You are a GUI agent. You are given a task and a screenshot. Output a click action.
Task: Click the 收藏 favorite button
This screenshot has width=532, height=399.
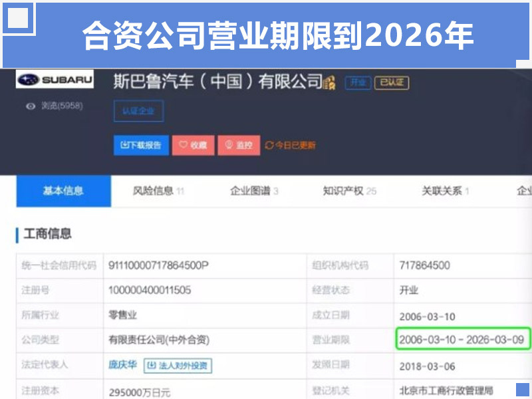pyautogui.click(x=193, y=145)
